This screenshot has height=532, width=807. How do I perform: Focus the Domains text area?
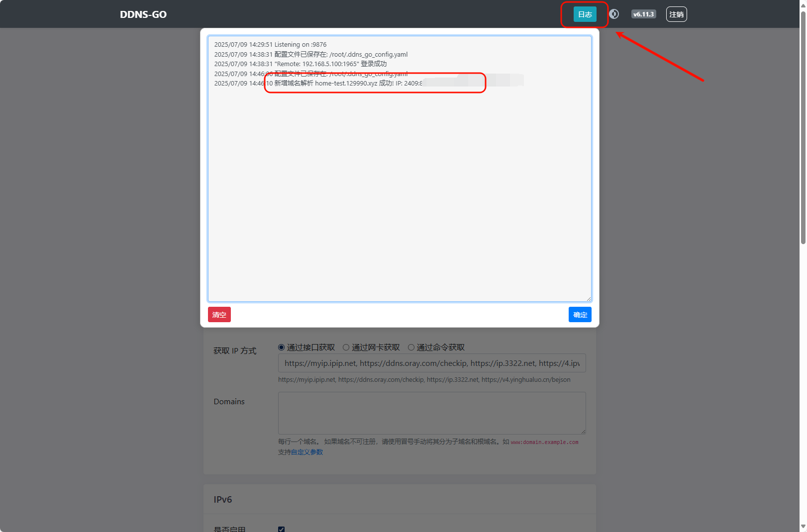[x=431, y=413]
